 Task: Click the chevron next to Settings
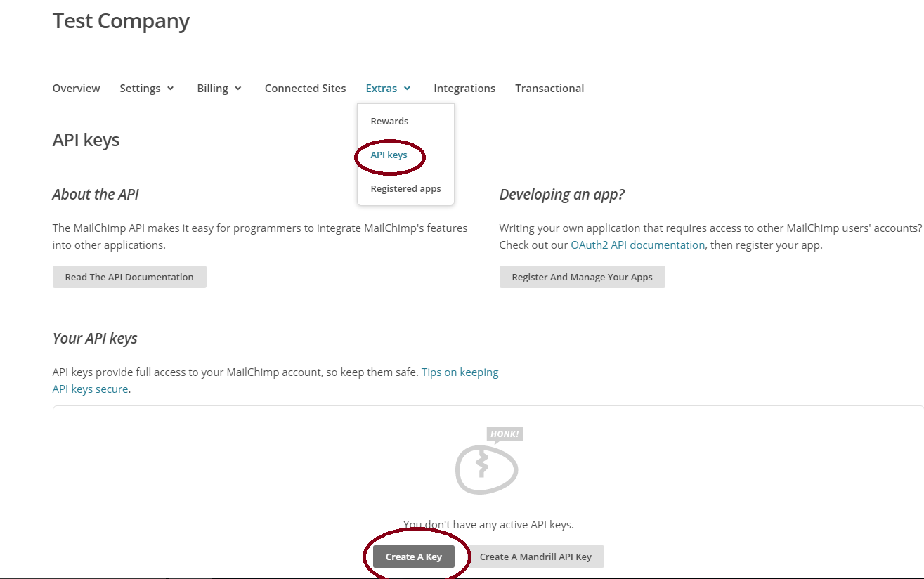(x=170, y=89)
